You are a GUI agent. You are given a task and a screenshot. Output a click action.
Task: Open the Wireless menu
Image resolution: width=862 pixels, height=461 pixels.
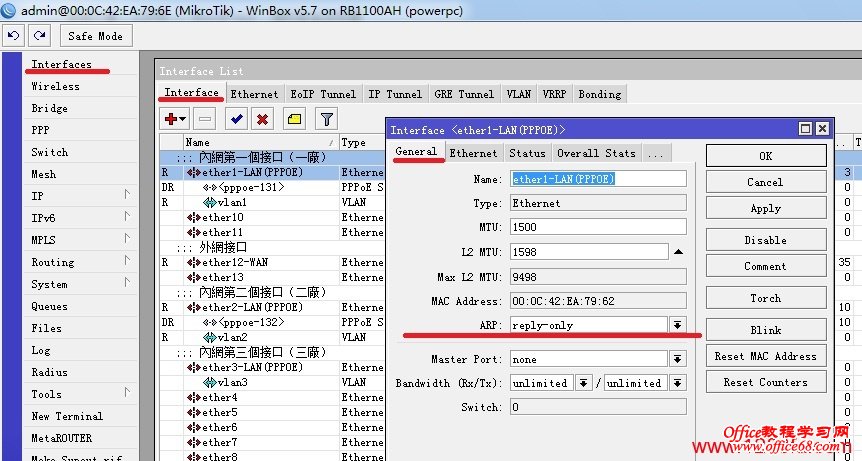tap(55, 86)
